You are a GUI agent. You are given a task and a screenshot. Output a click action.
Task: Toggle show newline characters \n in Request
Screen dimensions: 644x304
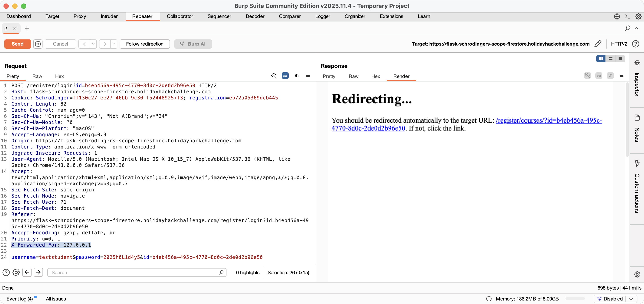tap(297, 76)
